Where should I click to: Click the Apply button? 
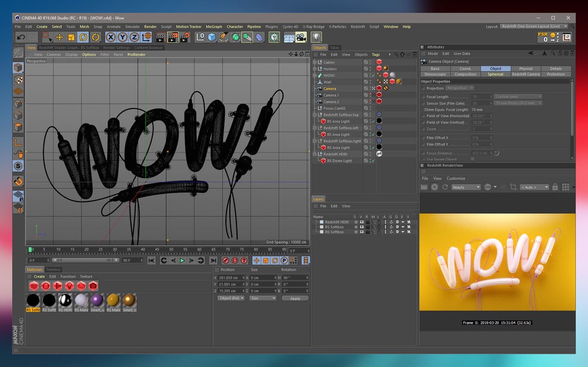point(295,299)
